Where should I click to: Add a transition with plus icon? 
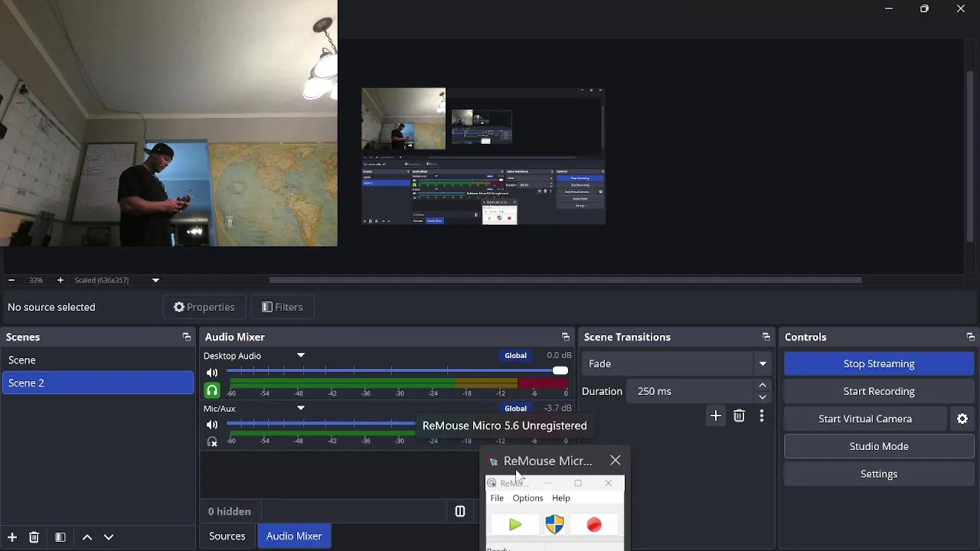click(716, 416)
